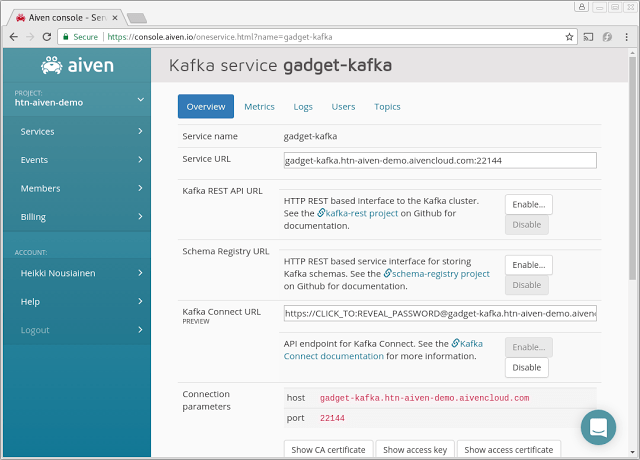
Task: Click the gadget-kafka service name value
Action: click(310, 136)
